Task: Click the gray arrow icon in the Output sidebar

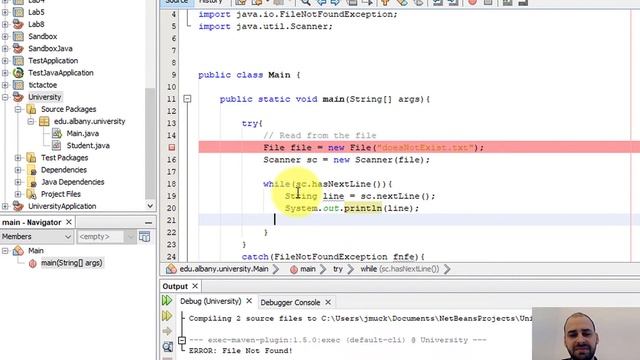Action: click(x=167, y=331)
